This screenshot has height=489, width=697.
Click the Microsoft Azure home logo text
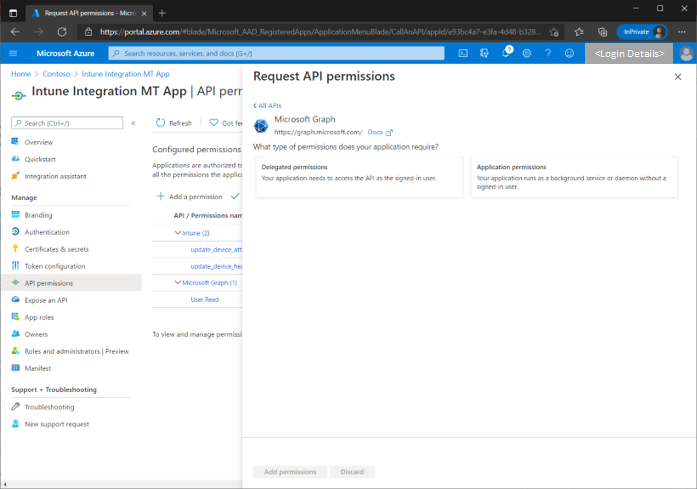65,53
